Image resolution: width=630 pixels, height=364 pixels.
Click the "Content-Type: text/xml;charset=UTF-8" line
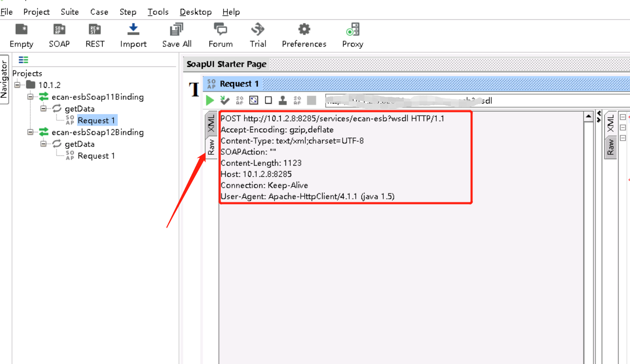point(292,141)
